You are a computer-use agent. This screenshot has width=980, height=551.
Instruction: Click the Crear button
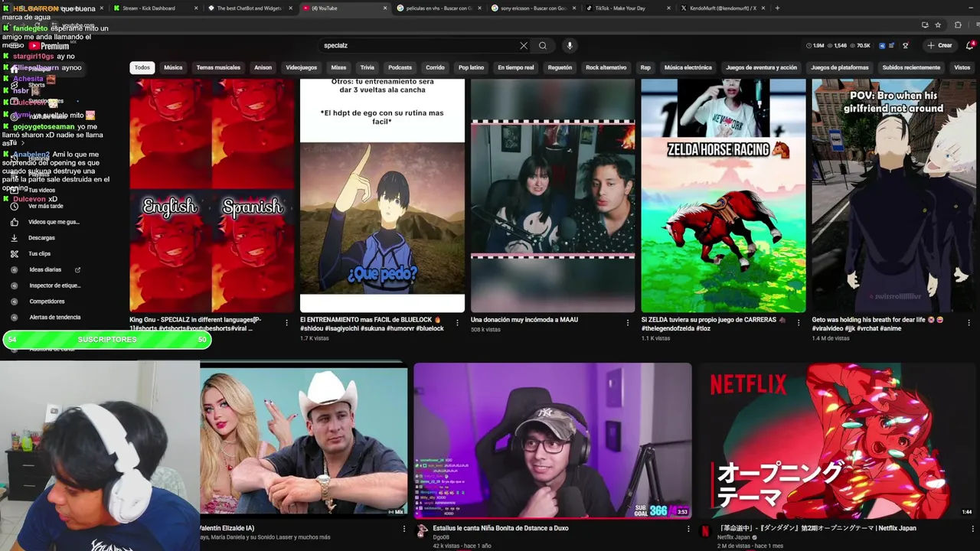click(939, 45)
